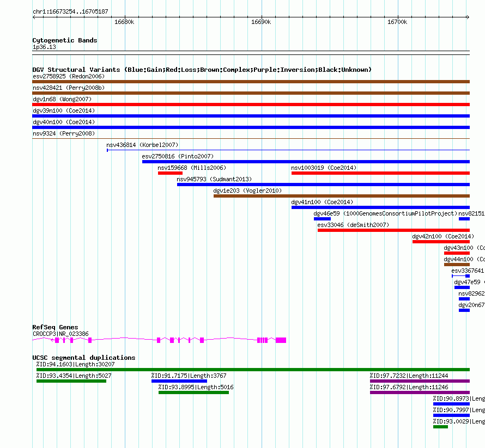Click the large last exon of CROCCP3
The width and height of the screenshot is (485, 448).
pos(281,340)
